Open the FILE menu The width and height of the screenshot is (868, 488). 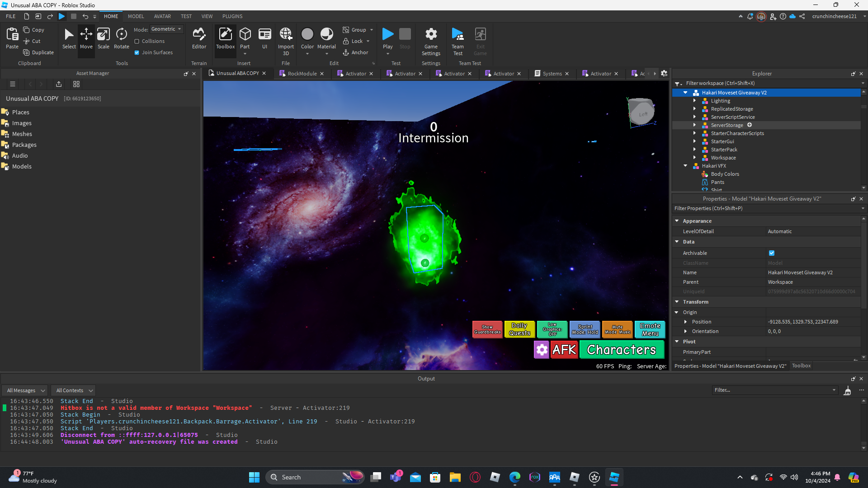[10, 16]
